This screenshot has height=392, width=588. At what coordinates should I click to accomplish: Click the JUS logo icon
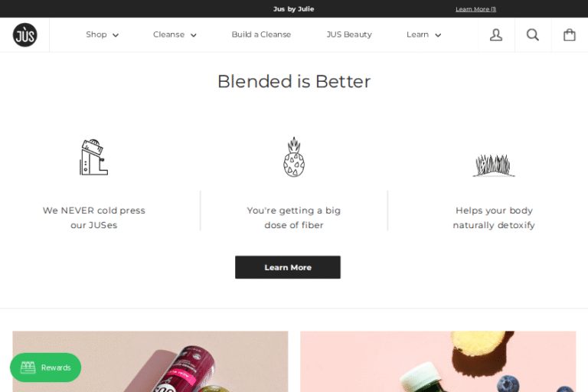click(x=24, y=35)
